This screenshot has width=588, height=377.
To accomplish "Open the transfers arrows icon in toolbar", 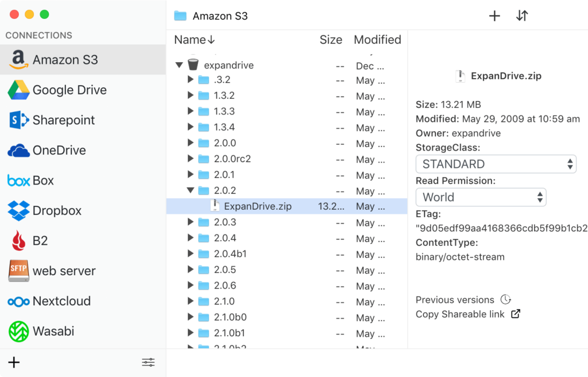I will (521, 16).
